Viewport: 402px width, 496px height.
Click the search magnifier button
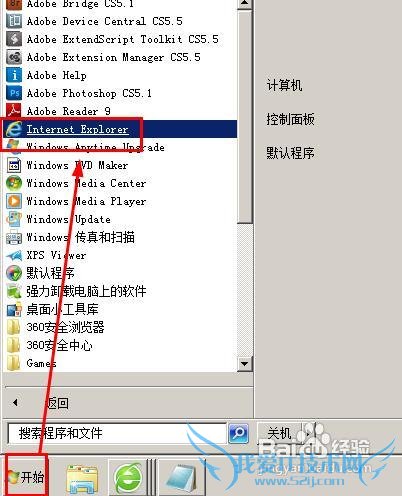coord(238,433)
